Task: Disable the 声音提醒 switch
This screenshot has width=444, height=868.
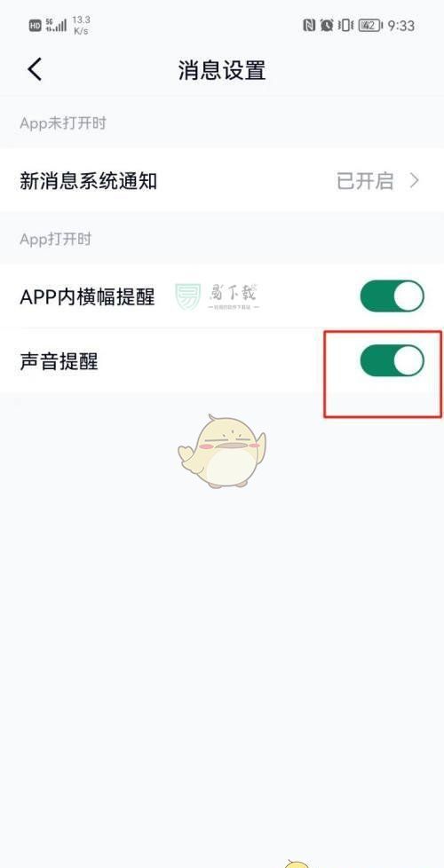Action: click(392, 361)
